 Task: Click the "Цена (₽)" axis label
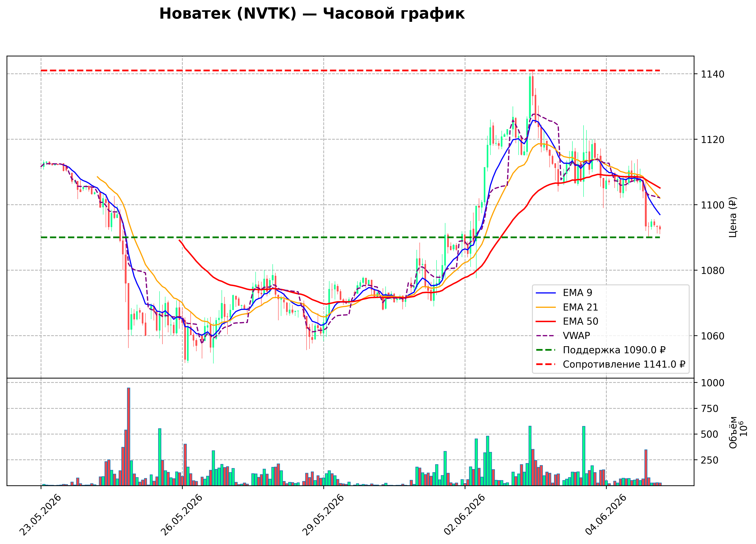(x=733, y=217)
